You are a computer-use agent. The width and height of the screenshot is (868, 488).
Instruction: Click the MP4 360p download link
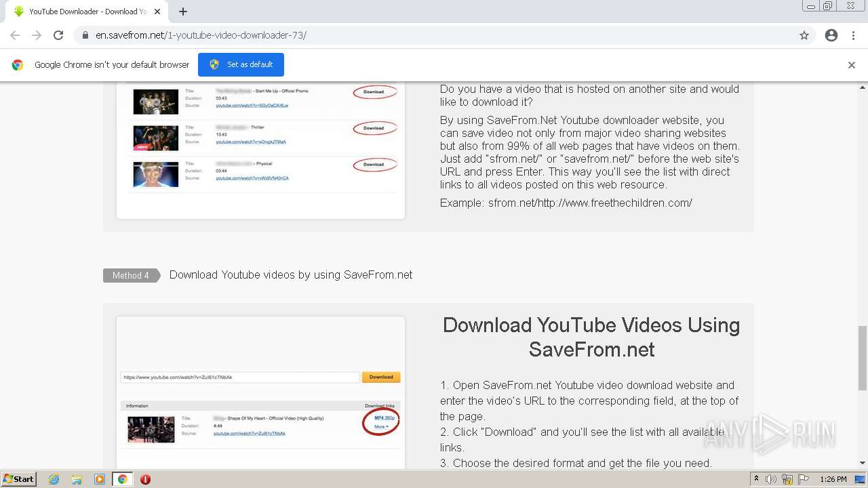tap(384, 418)
